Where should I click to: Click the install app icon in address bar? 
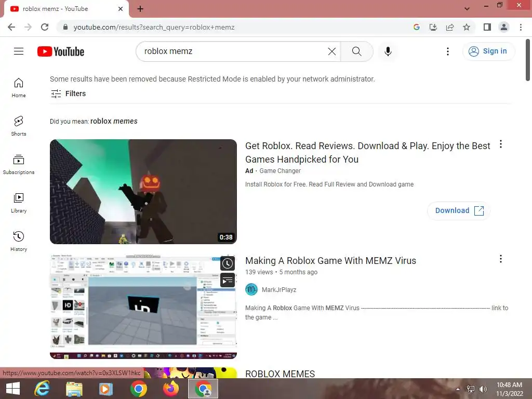pyautogui.click(x=433, y=27)
